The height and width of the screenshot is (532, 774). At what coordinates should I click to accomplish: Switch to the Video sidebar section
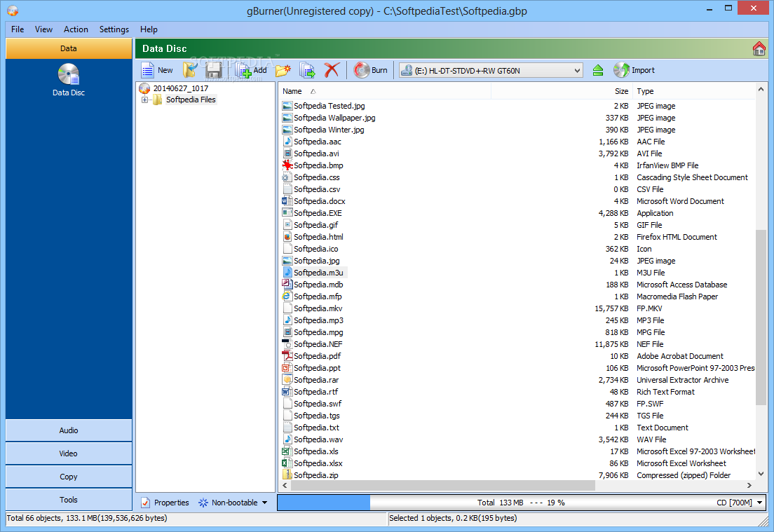pyautogui.click(x=69, y=453)
